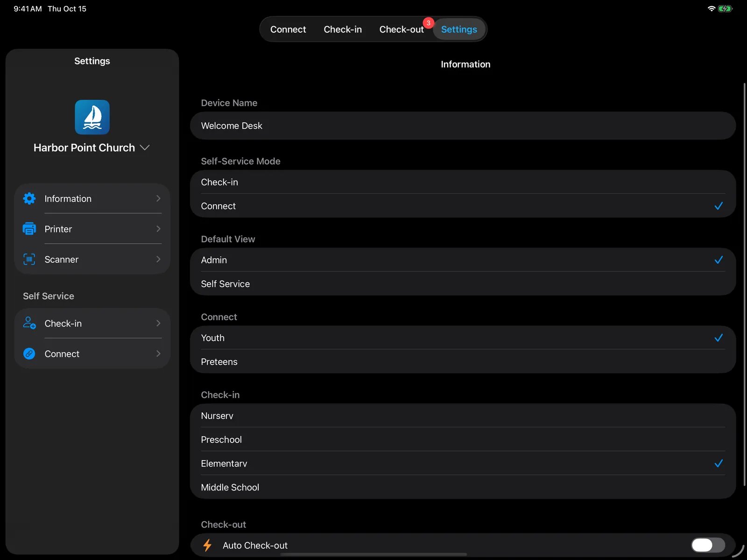Open Information settings in sidebar
This screenshot has width=747, height=560.
coord(92,198)
